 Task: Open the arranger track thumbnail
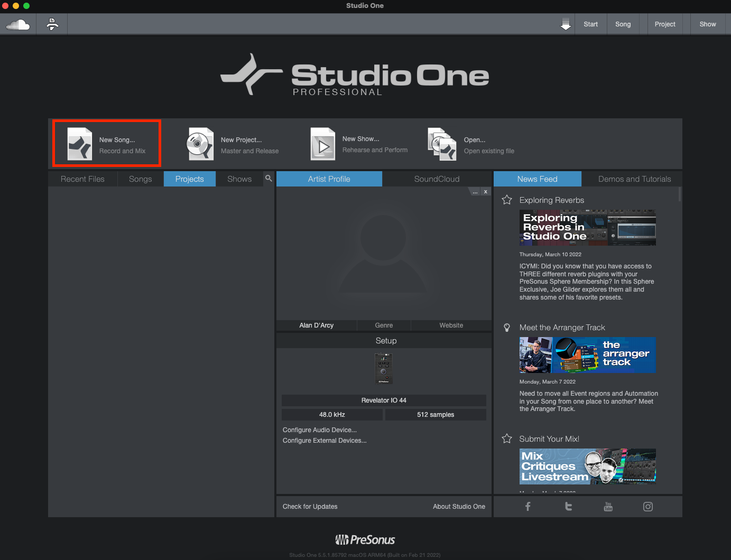pos(588,355)
